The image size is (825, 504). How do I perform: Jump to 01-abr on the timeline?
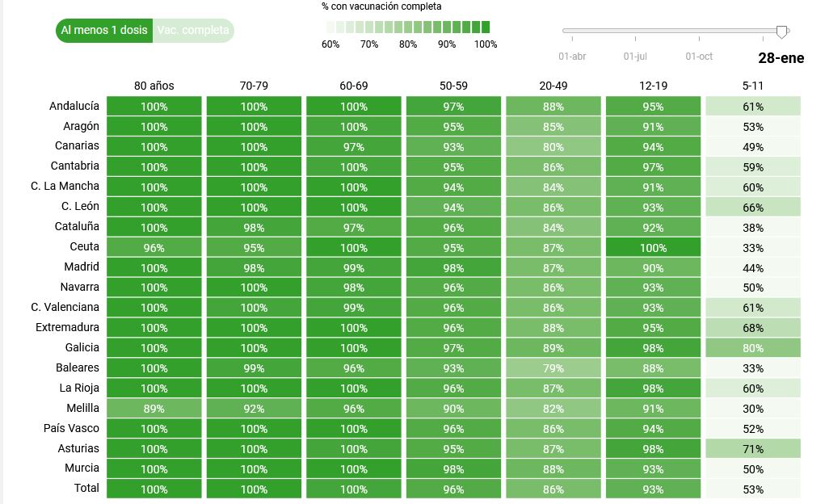pos(572,57)
